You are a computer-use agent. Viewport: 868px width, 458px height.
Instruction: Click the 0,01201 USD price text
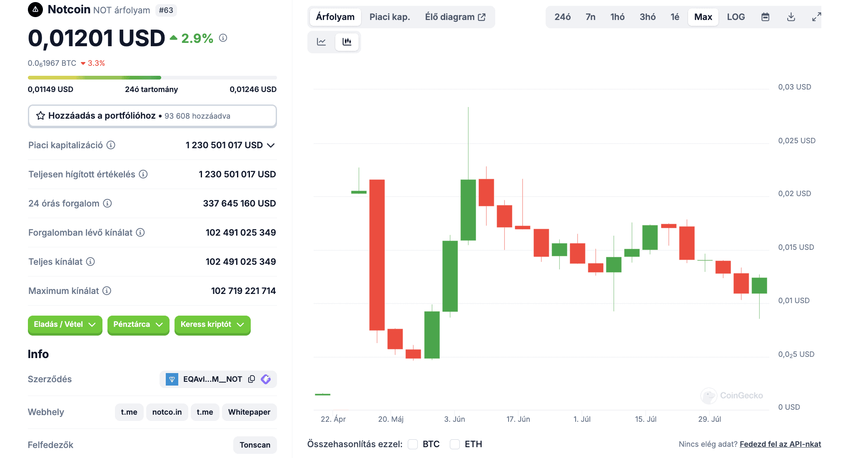[97, 38]
